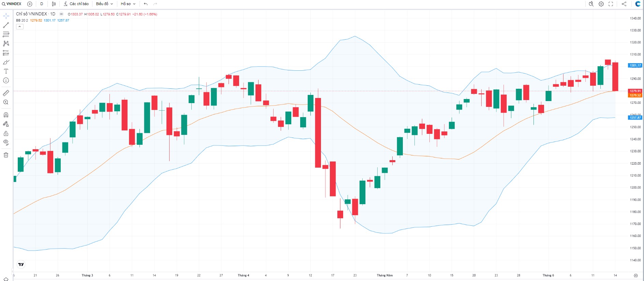
Task: Open chart settings gear icon
Action: (601, 4)
